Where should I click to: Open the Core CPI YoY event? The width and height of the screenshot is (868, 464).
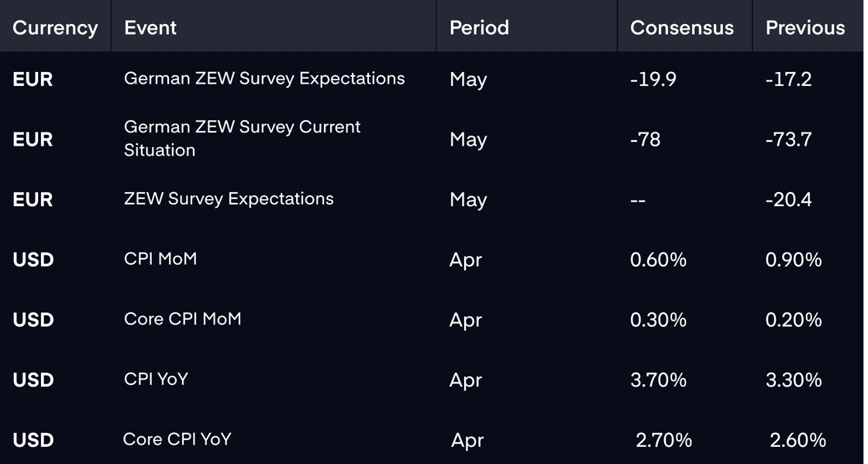(177, 439)
